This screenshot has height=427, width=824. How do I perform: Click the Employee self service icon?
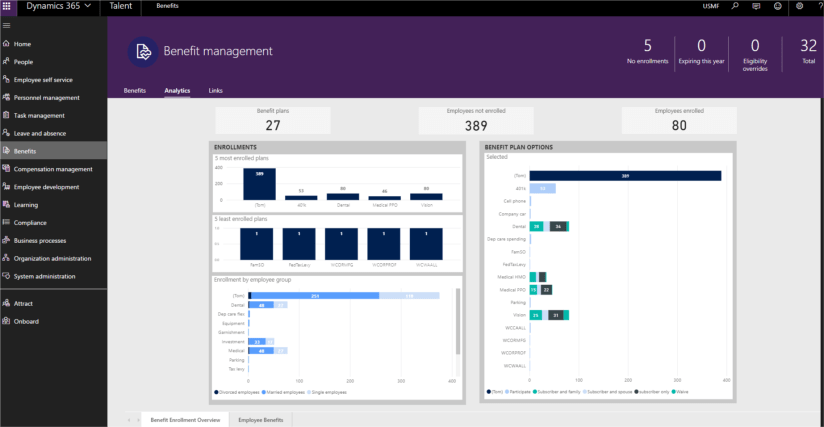[x=6, y=79]
